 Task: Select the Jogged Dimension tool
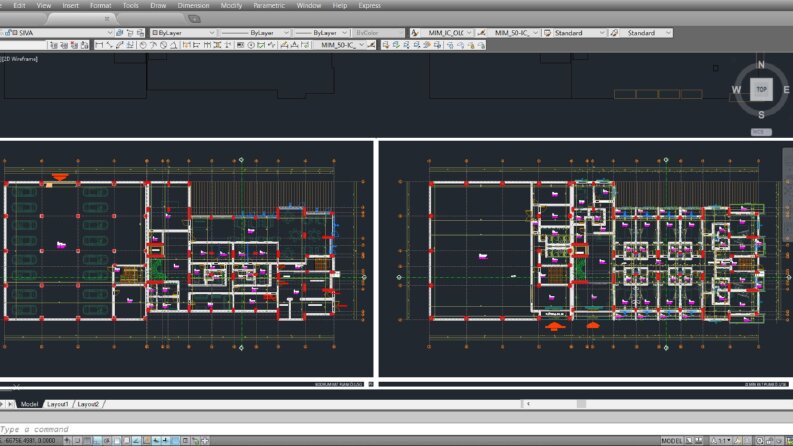153,45
